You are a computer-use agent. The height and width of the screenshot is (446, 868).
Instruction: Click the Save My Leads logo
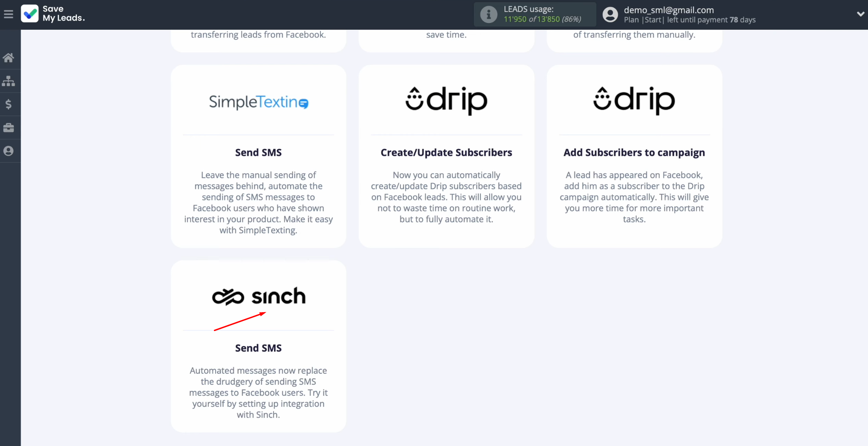coord(53,14)
